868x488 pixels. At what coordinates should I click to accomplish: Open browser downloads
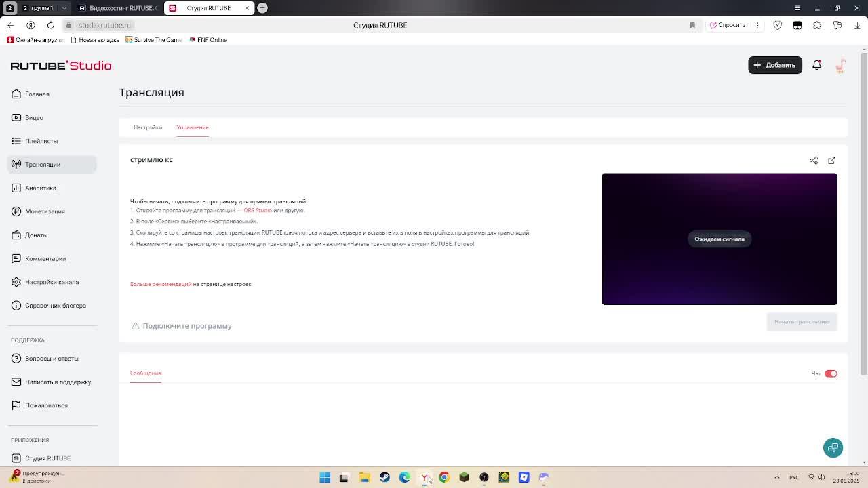point(857,25)
